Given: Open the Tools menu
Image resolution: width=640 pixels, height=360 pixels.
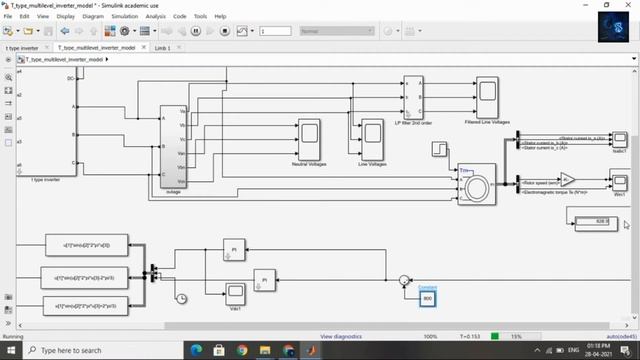Looking at the screenshot, I should click(200, 16).
